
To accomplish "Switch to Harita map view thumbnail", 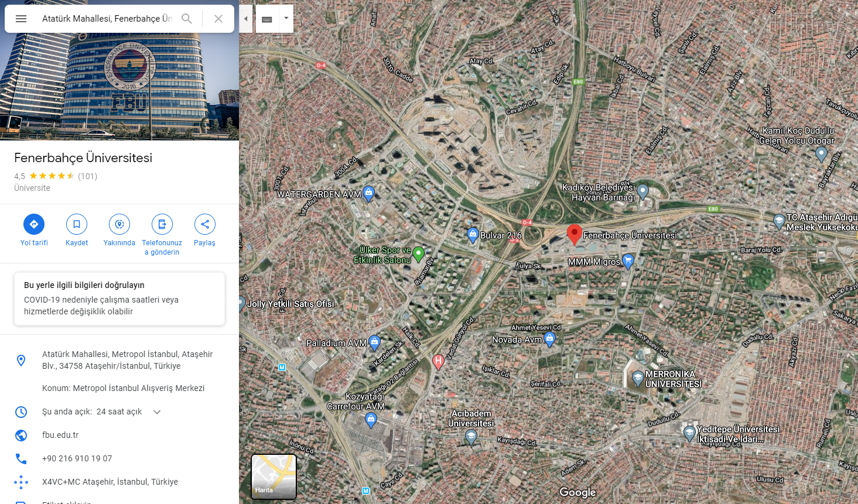I will coord(274,476).
